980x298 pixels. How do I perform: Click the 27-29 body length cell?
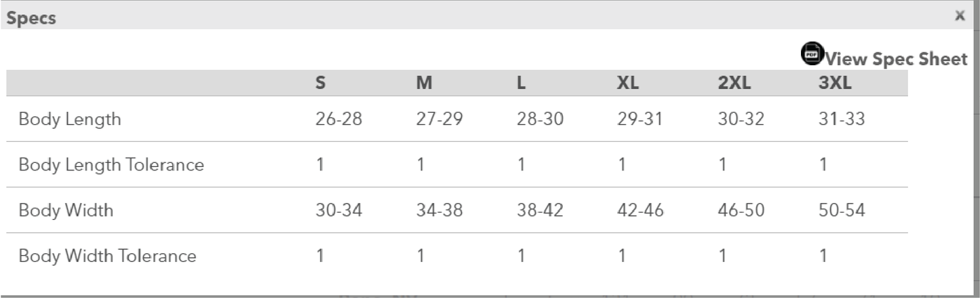(439, 119)
